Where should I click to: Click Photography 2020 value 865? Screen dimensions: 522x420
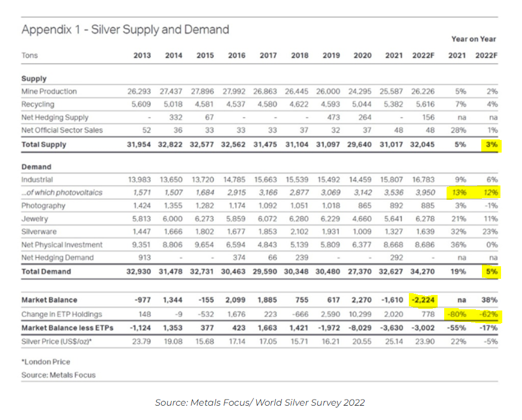(x=365, y=206)
